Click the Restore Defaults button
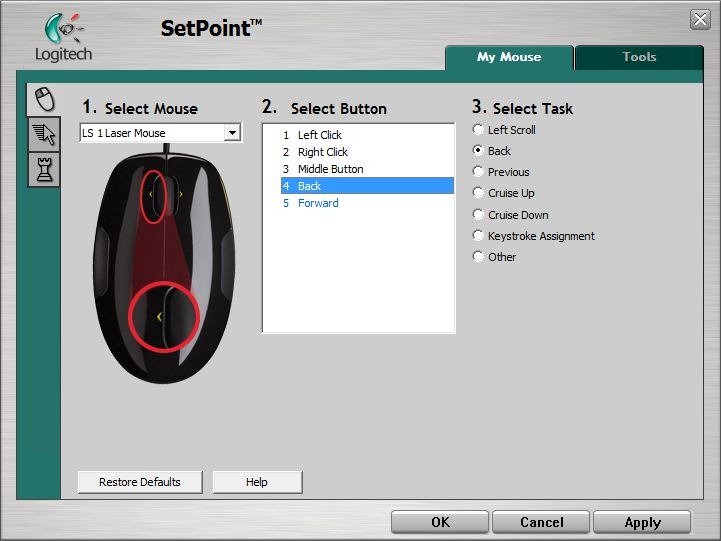Screen dimensions: 721x541 [140, 482]
